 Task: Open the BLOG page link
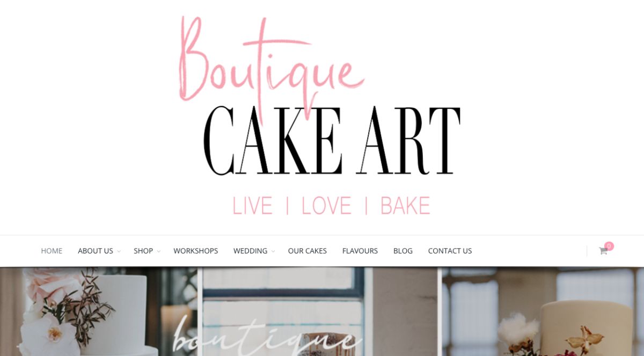click(403, 251)
